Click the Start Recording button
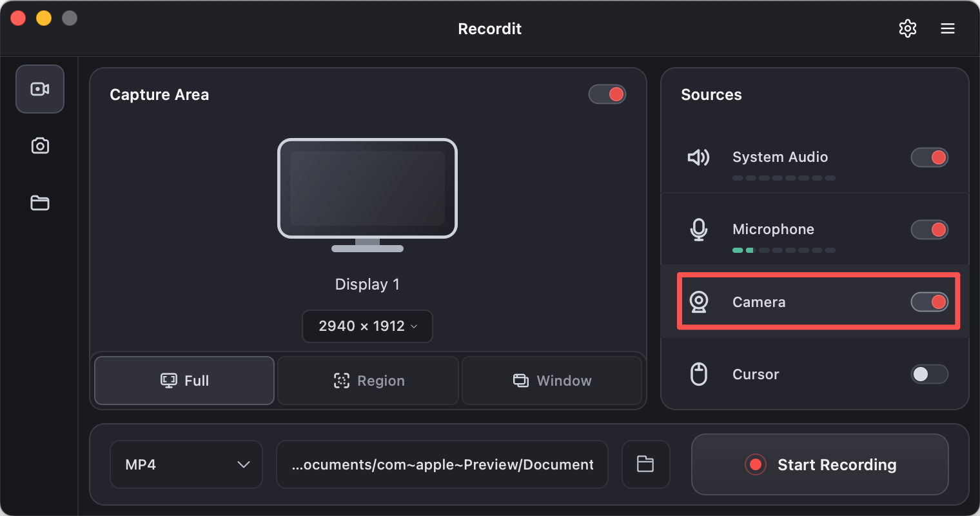This screenshot has height=516, width=980. click(x=819, y=464)
